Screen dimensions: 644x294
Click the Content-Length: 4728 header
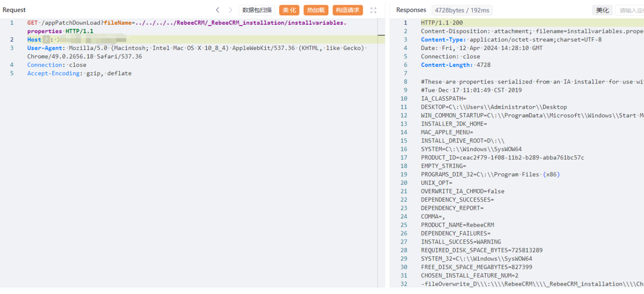point(456,65)
